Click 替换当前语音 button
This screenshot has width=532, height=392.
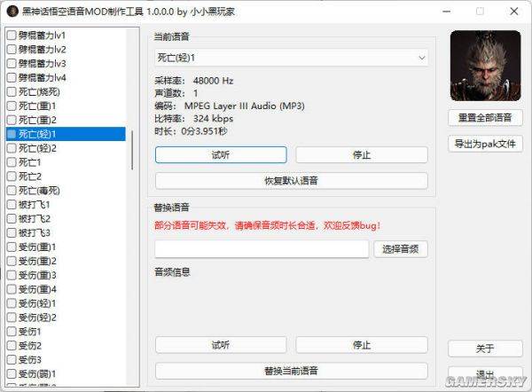tap(292, 371)
